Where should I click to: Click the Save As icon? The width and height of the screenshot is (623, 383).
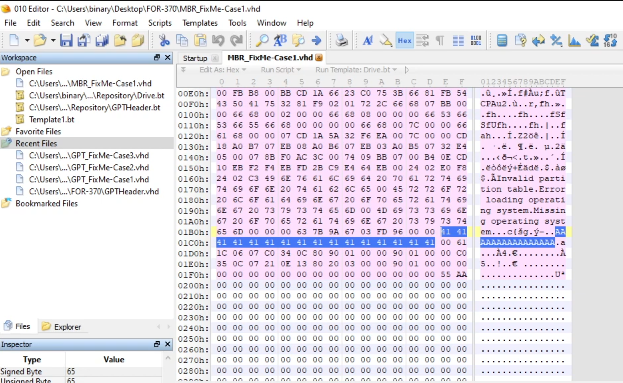pos(84,40)
